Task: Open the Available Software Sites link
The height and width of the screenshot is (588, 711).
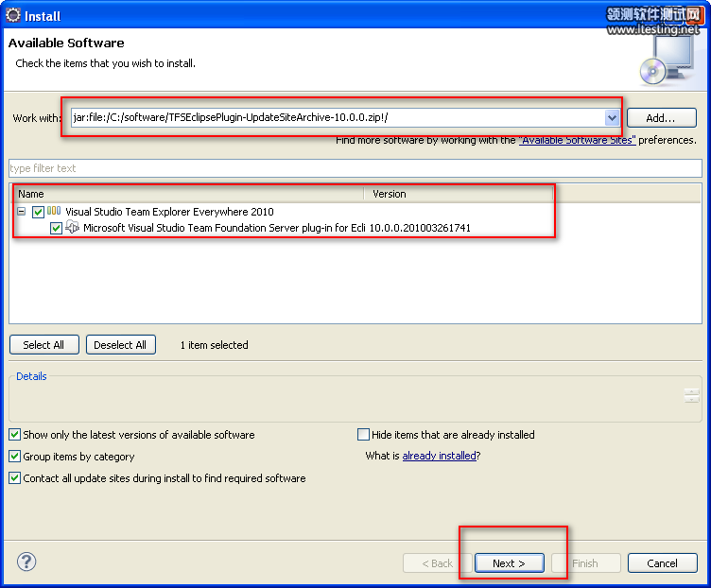Action: (x=578, y=140)
